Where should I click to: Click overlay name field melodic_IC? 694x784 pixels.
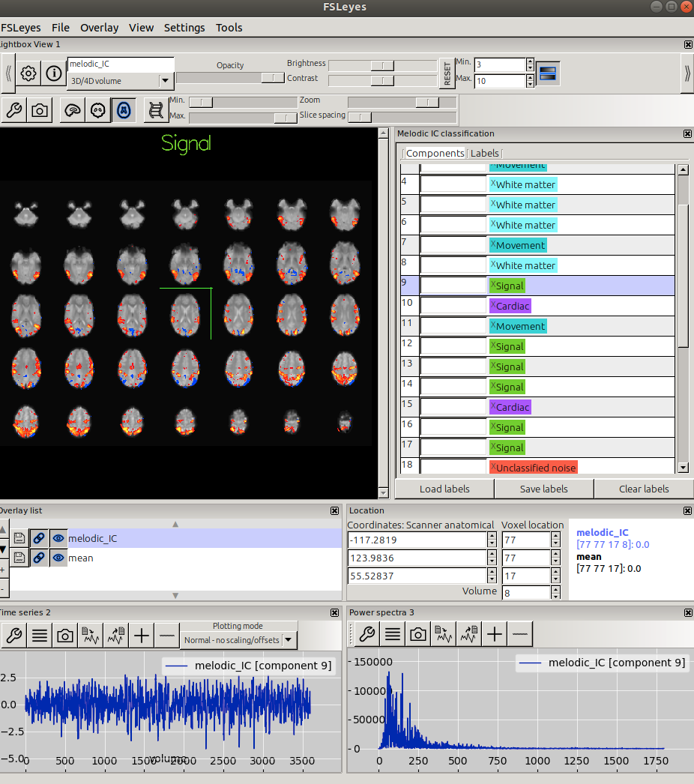(x=121, y=64)
